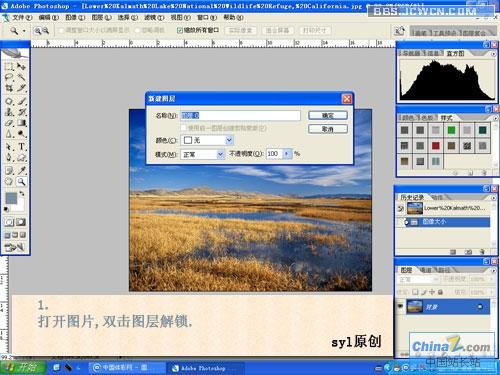Image resolution: width=500 pixels, height=375 pixels.
Task: Select the Crop tool
Action: click(x=9, y=88)
